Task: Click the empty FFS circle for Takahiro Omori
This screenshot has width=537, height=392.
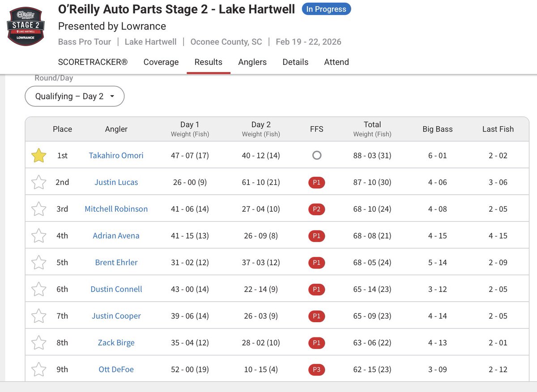Action: click(x=317, y=155)
